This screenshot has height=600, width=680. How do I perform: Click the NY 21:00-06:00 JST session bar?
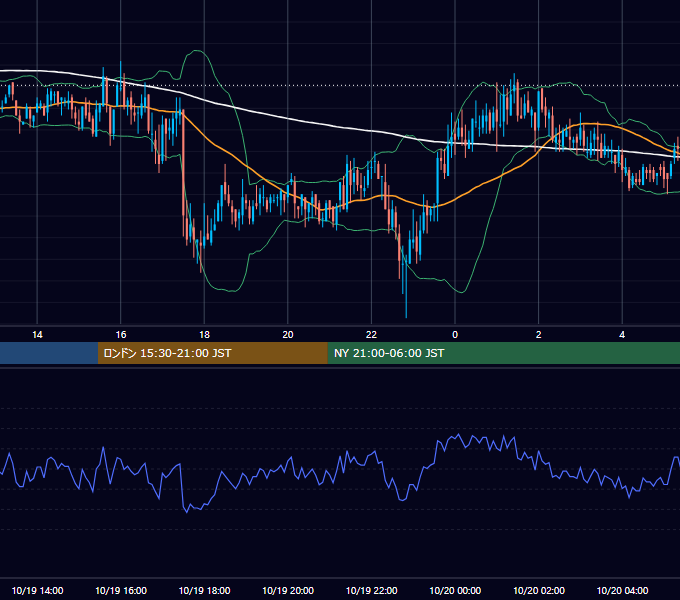click(x=503, y=353)
